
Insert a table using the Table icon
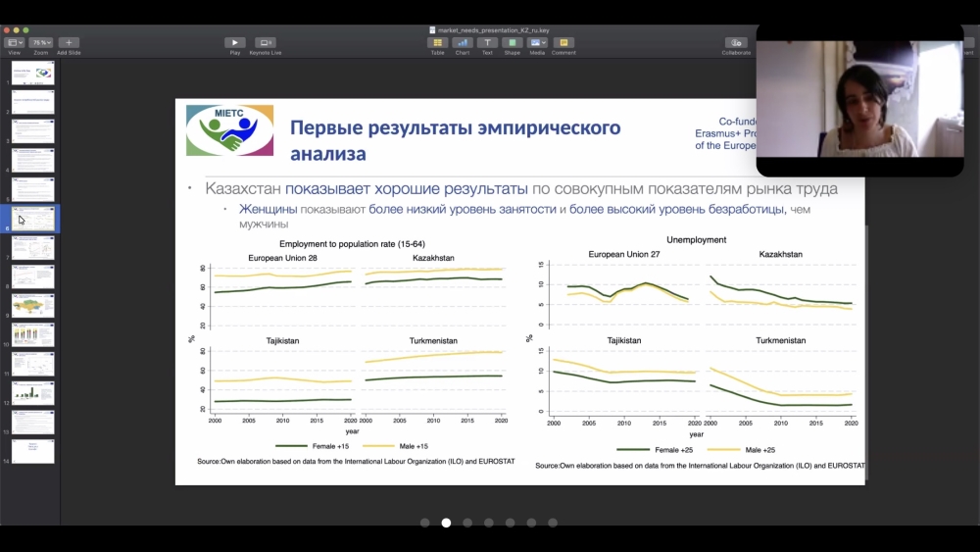coord(437,42)
